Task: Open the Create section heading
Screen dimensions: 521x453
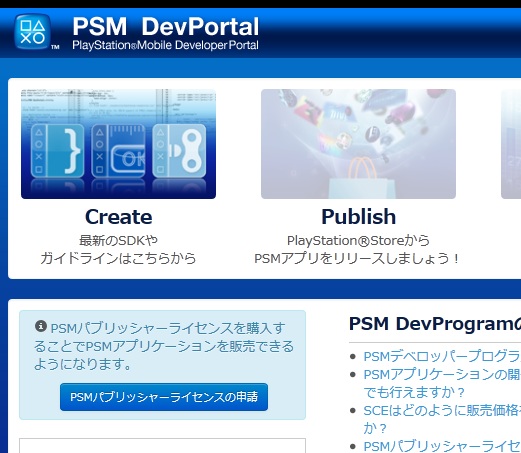Action: 119,217
